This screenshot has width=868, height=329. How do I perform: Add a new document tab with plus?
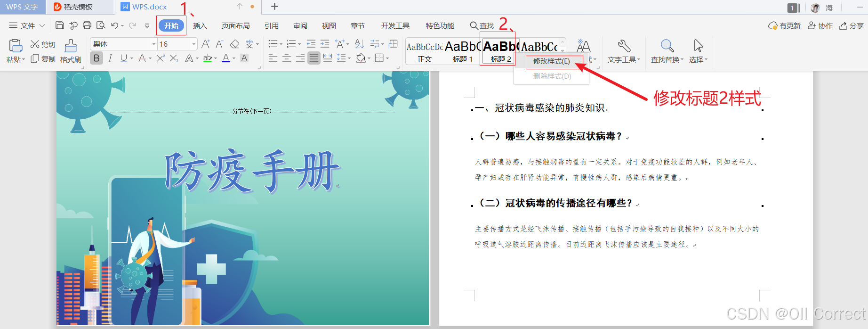[x=275, y=7]
